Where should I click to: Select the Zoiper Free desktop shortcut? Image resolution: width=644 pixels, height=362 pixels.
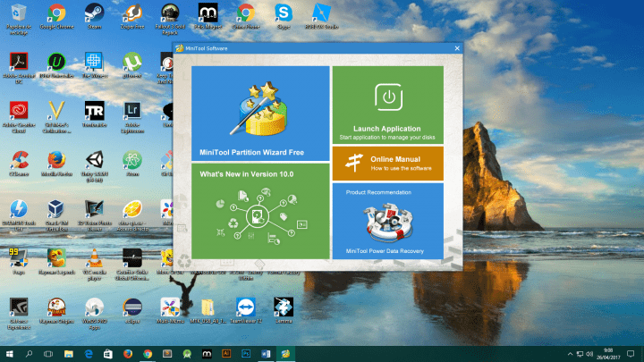tap(132, 16)
